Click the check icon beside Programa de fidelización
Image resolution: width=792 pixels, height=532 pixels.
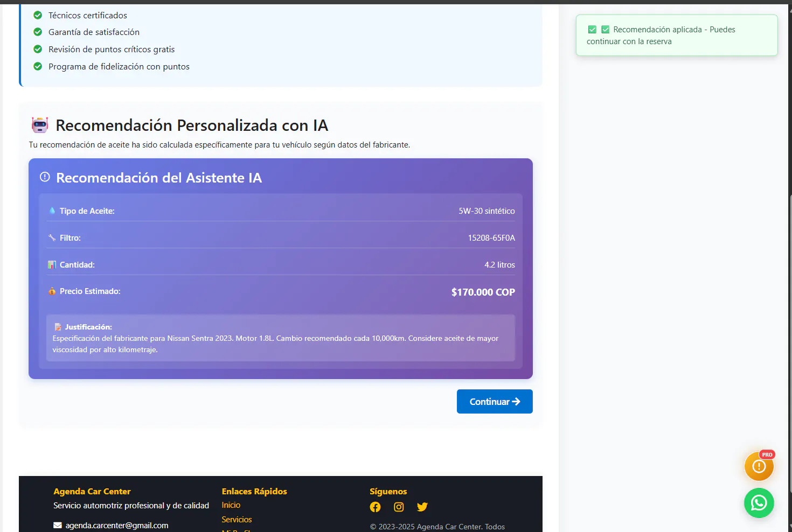pyautogui.click(x=38, y=66)
